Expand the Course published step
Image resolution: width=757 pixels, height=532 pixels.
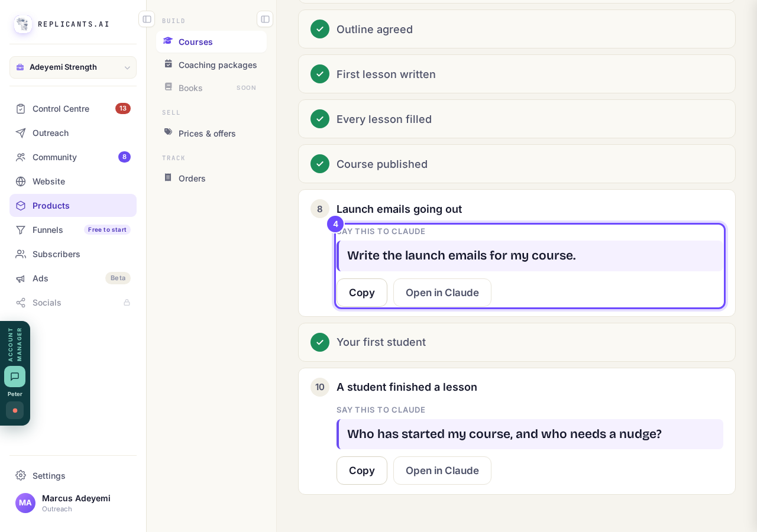click(517, 164)
